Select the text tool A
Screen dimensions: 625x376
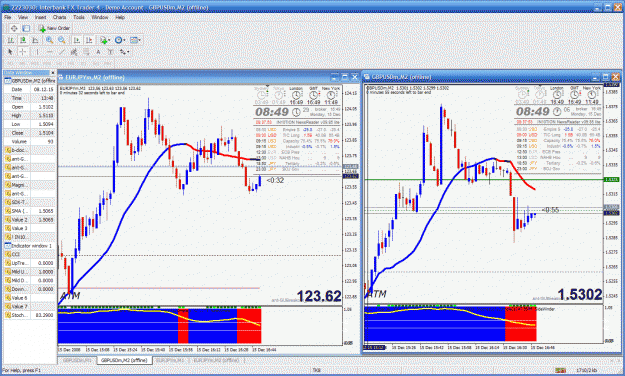[98, 52]
